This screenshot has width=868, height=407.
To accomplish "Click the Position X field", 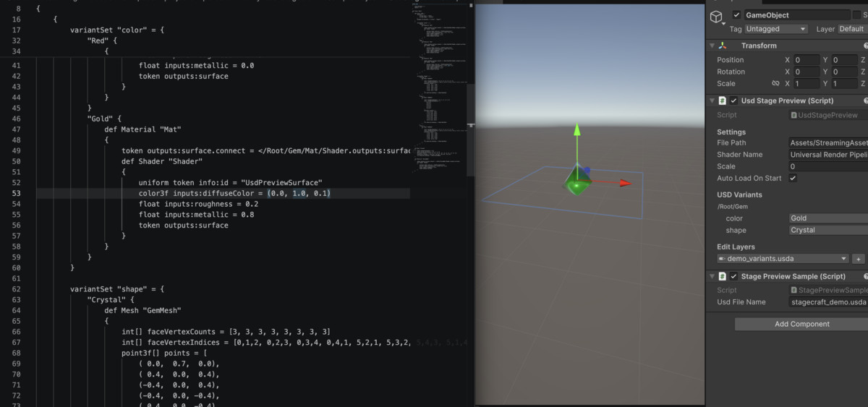I will pyautogui.click(x=807, y=60).
